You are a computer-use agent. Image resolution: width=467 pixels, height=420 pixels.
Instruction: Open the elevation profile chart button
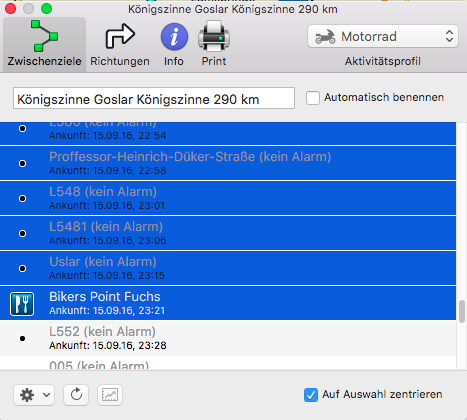coord(110,395)
